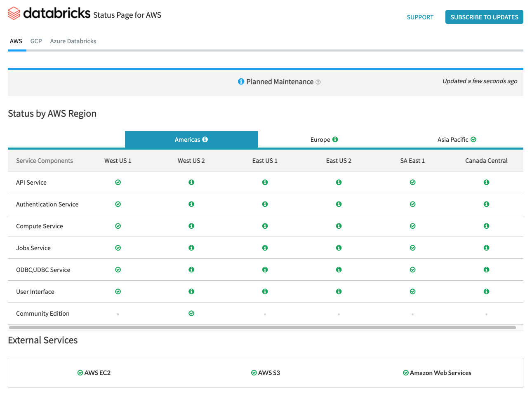Click the Planned Maintenance help question icon
The height and width of the screenshot is (394, 532).
[318, 82]
